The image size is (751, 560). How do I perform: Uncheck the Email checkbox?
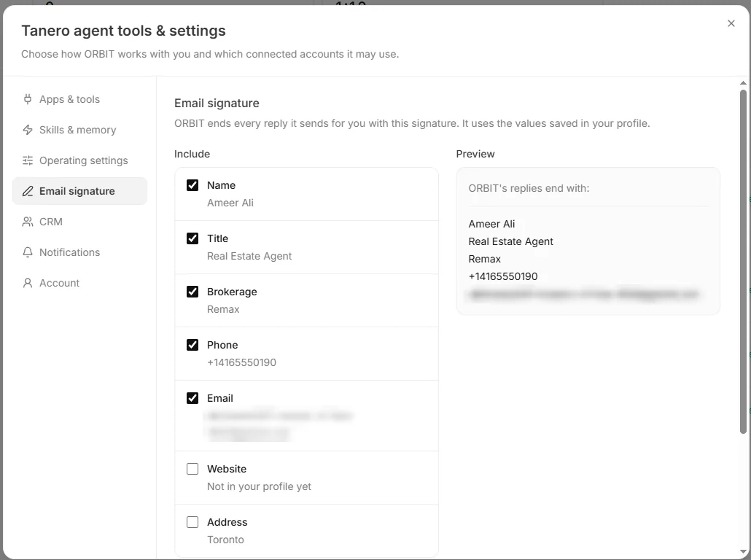pyautogui.click(x=192, y=398)
